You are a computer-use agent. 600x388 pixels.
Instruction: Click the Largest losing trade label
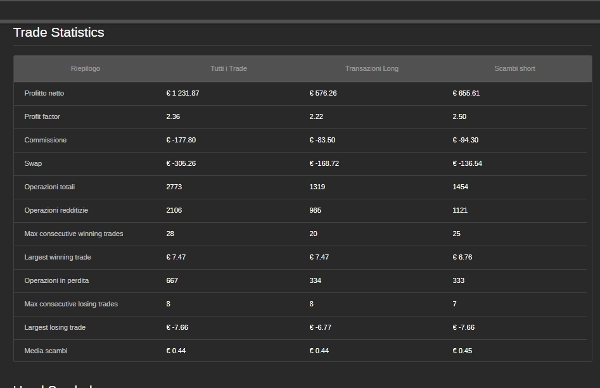coord(55,328)
